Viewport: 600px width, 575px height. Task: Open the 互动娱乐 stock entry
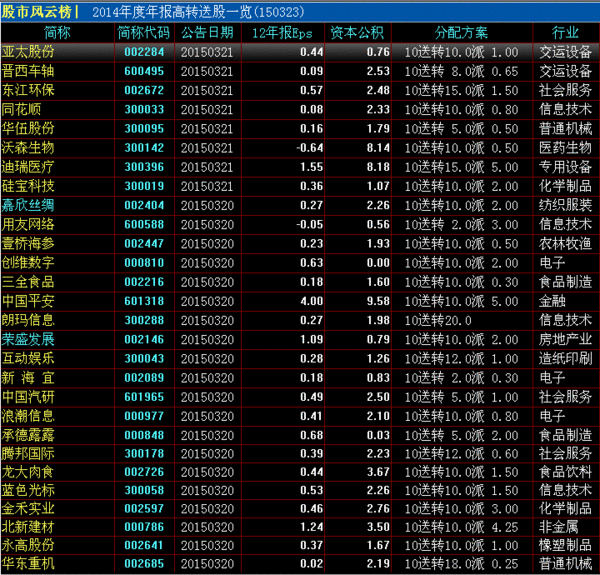[28, 358]
